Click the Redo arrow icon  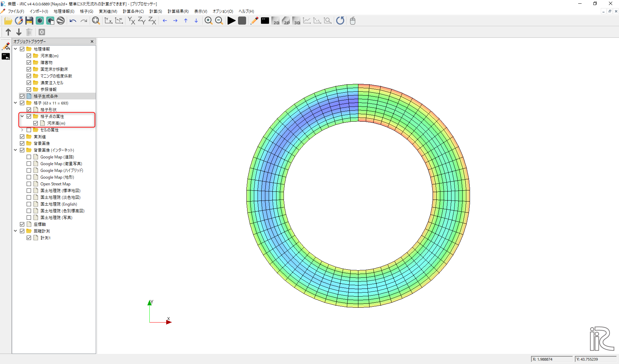[x=84, y=21]
